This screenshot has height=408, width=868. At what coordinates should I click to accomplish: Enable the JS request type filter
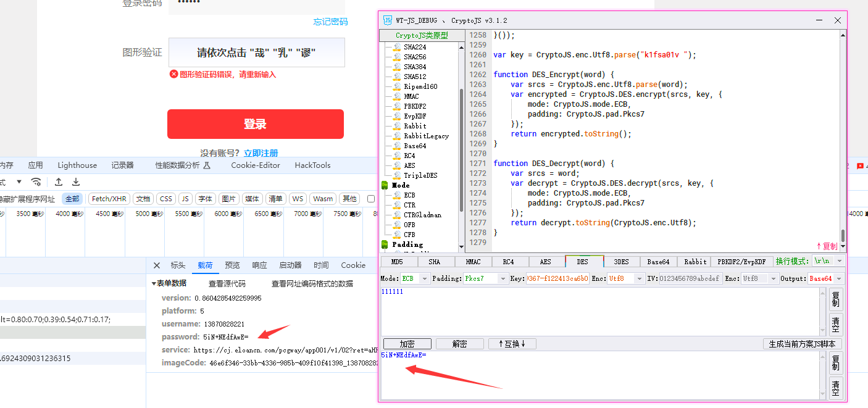[185, 199]
